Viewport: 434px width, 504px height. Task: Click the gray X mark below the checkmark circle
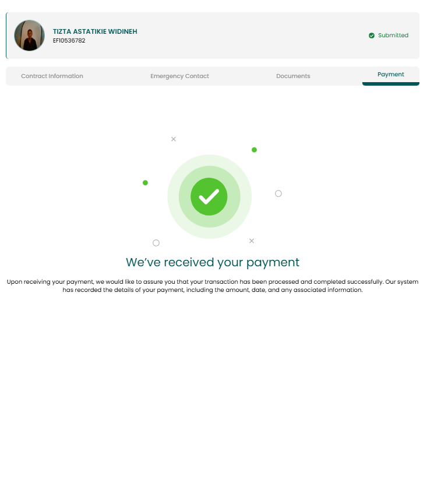[252, 241]
